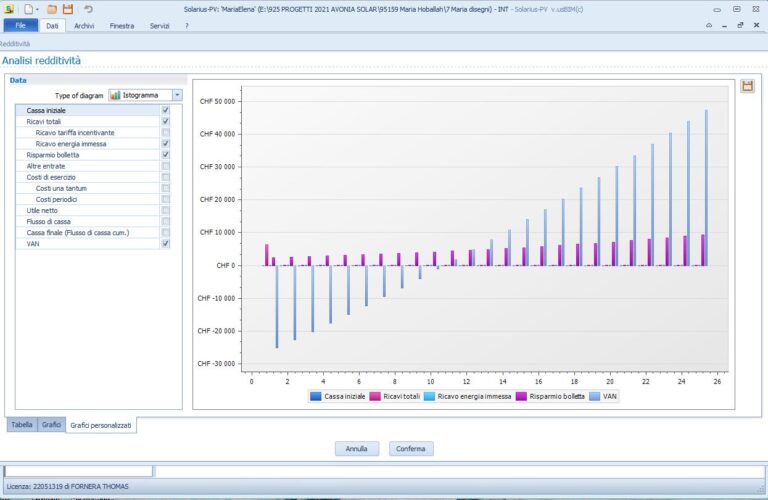Open project using the folder icon
Viewport: 768px width, 500px height.
click(x=52, y=9)
